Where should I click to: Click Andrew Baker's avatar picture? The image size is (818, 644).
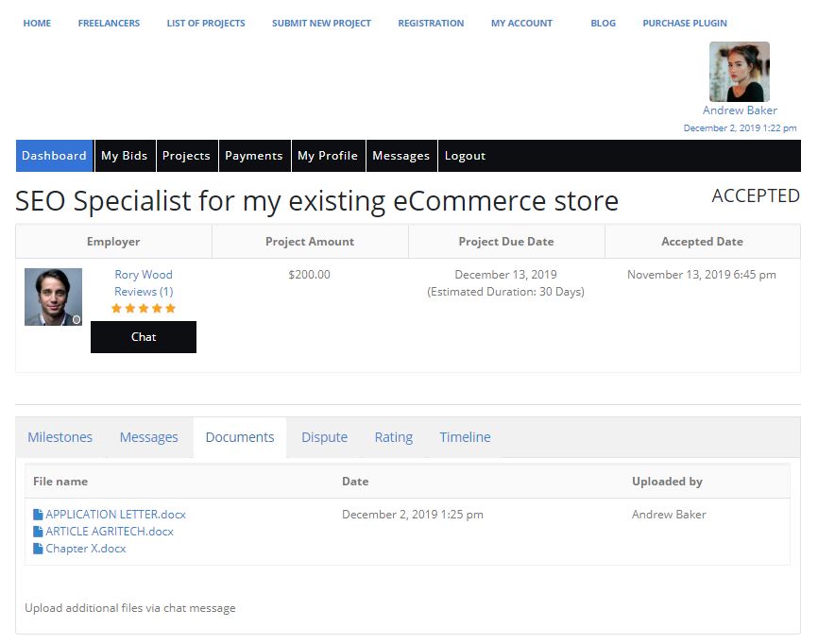[x=740, y=72]
